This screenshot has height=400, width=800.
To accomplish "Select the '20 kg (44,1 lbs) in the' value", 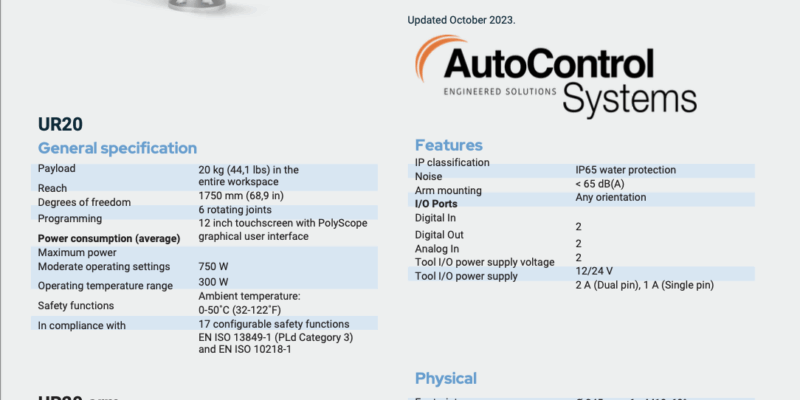I will point(248,170).
